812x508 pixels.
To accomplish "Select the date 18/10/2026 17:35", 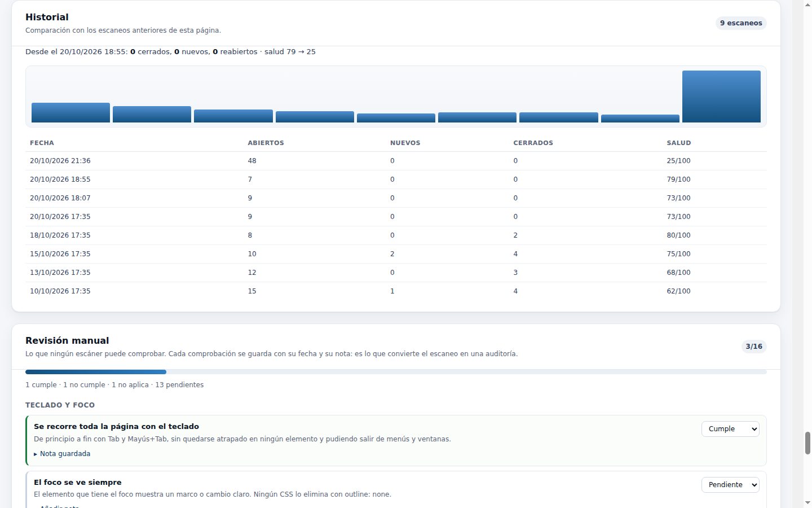I will click(60, 235).
